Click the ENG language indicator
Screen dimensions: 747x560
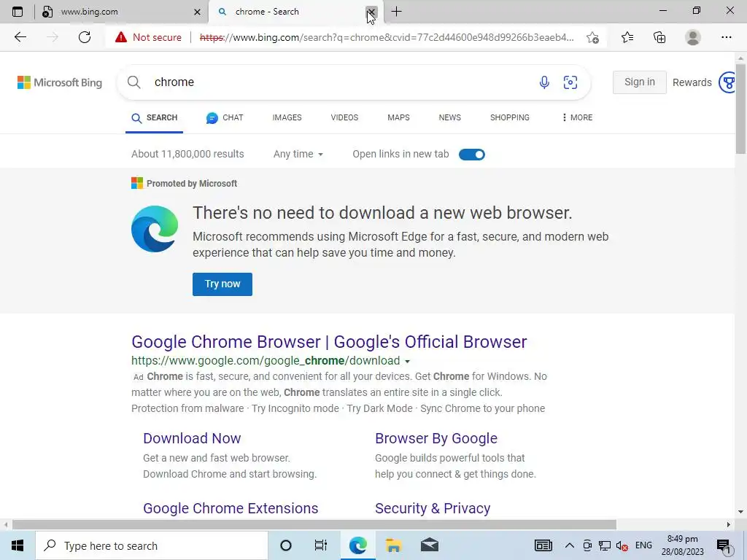(x=643, y=545)
